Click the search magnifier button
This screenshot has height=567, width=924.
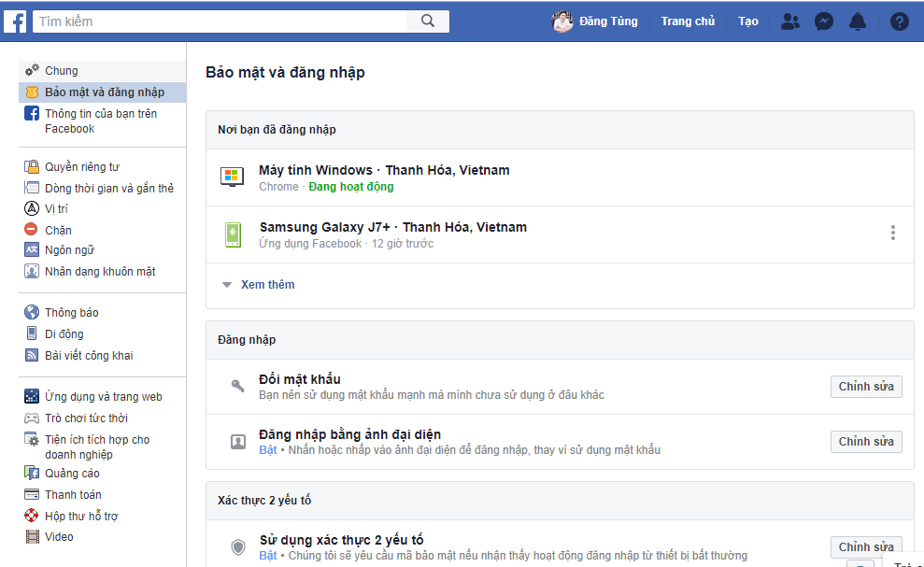(x=428, y=21)
